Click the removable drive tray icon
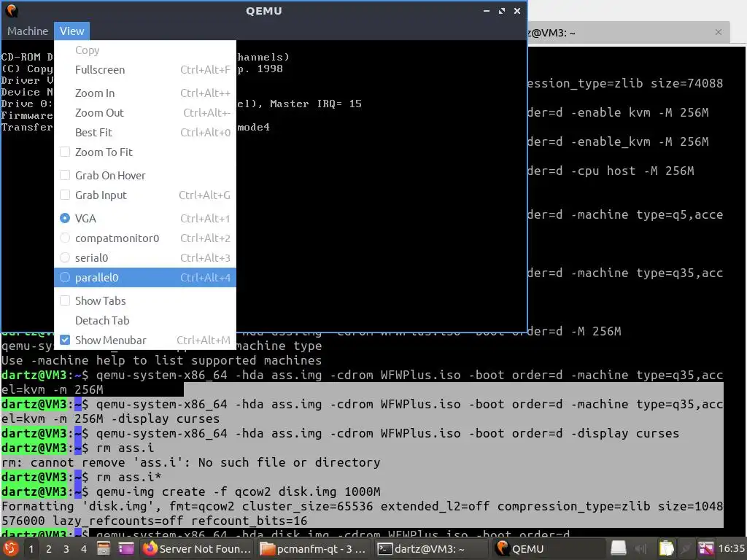The width and height of the screenshot is (747, 560). [x=619, y=548]
